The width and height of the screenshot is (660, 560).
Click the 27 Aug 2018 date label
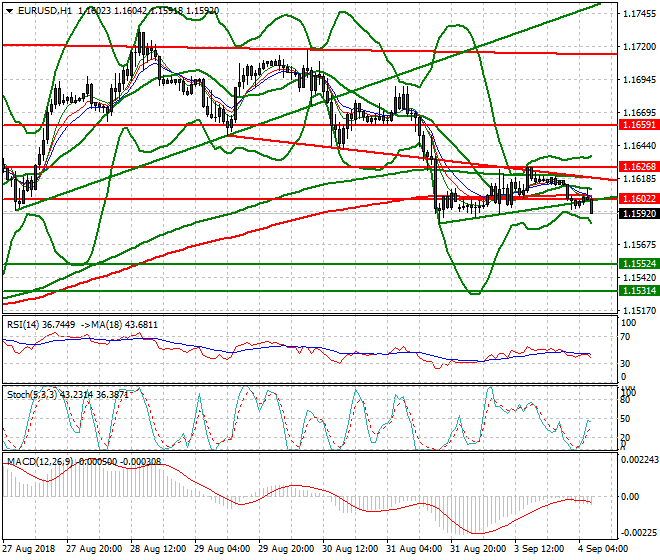29,549
